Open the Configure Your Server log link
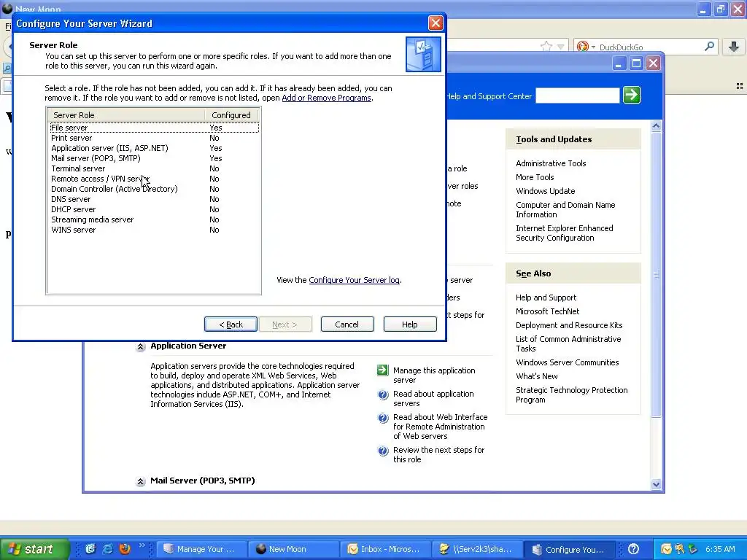 [x=354, y=280]
